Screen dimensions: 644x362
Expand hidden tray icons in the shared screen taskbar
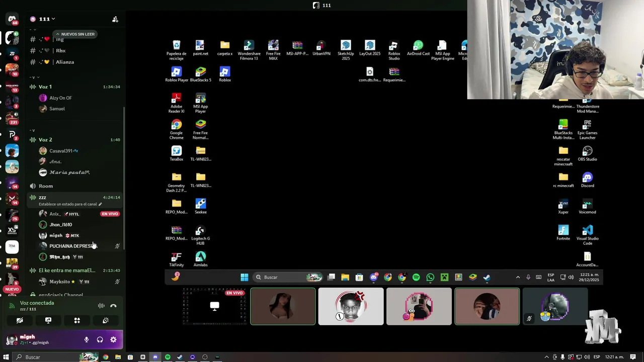point(518,277)
